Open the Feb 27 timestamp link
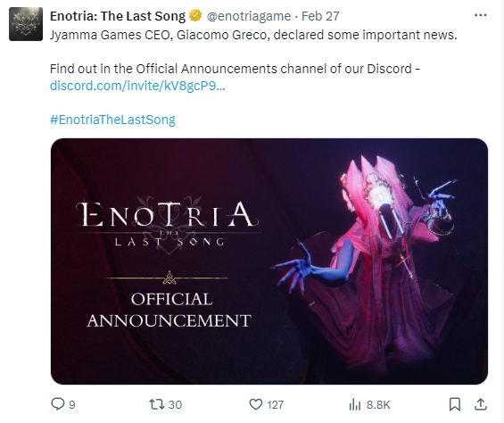 [x=320, y=16]
